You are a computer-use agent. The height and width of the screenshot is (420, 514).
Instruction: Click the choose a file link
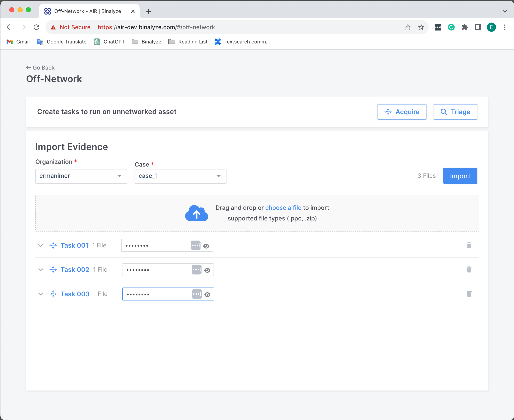click(x=283, y=208)
